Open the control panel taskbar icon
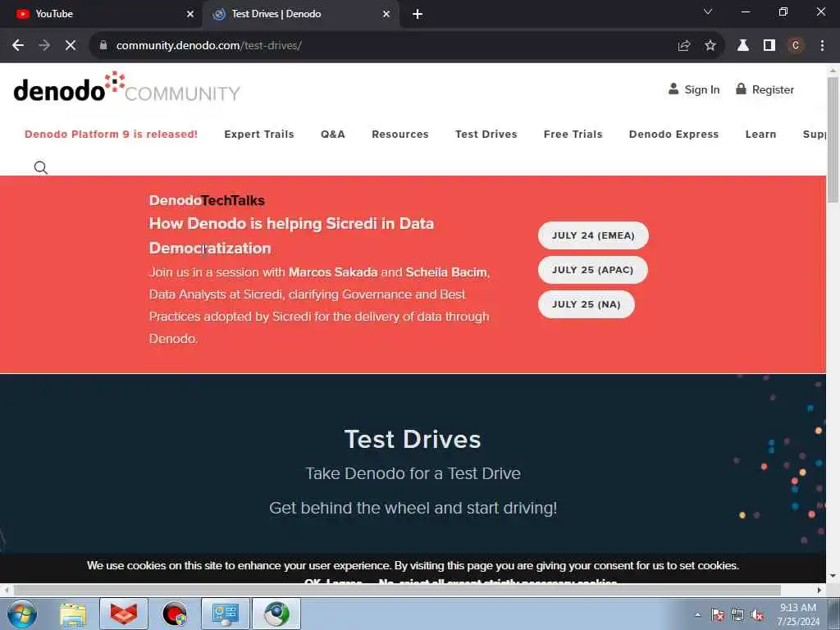Viewport: 840px width, 630px height. click(x=225, y=614)
